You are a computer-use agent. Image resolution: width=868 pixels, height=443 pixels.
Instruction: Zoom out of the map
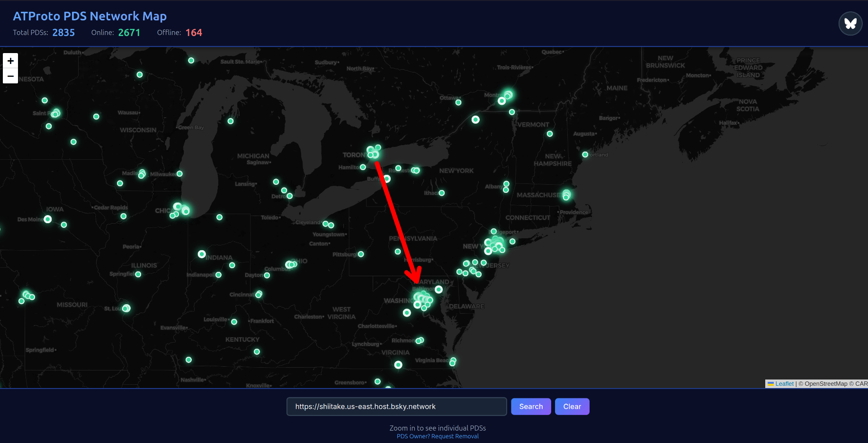pos(10,76)
